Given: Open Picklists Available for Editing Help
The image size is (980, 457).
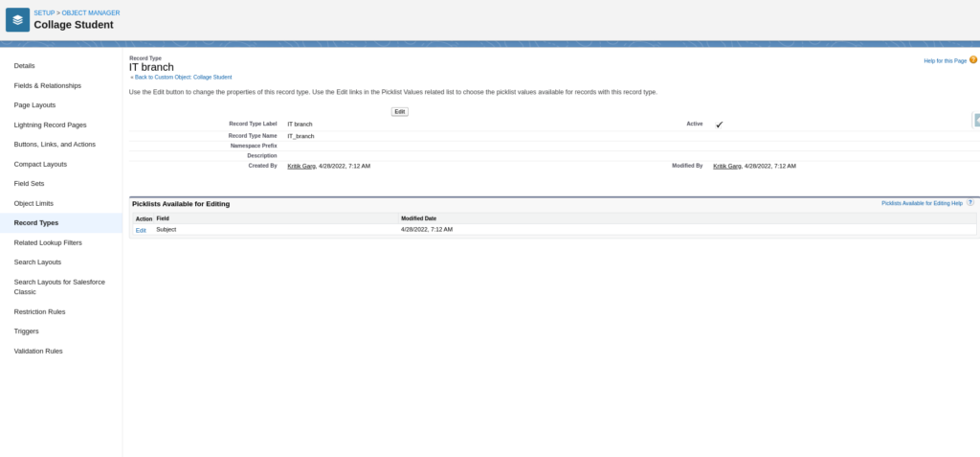Looking at the screenshot, I should (921, 203).
